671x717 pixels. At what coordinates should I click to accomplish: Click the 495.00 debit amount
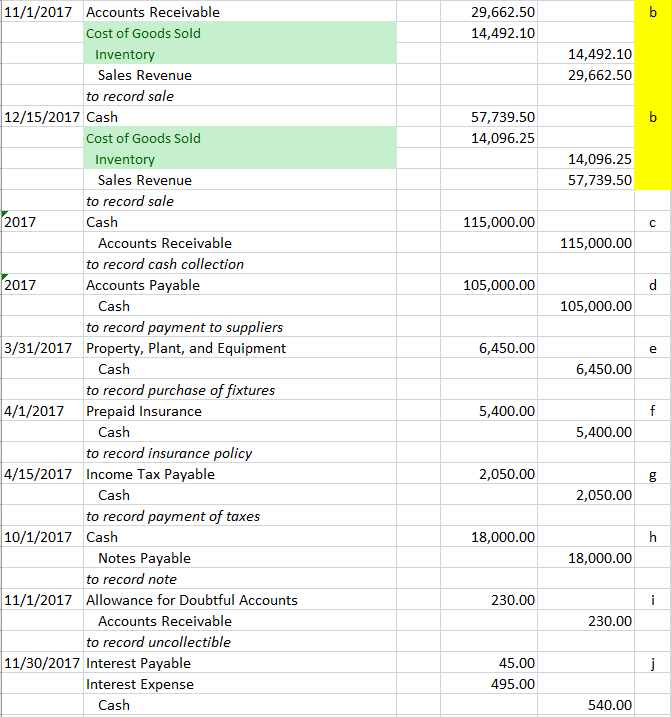coord(489,684)
